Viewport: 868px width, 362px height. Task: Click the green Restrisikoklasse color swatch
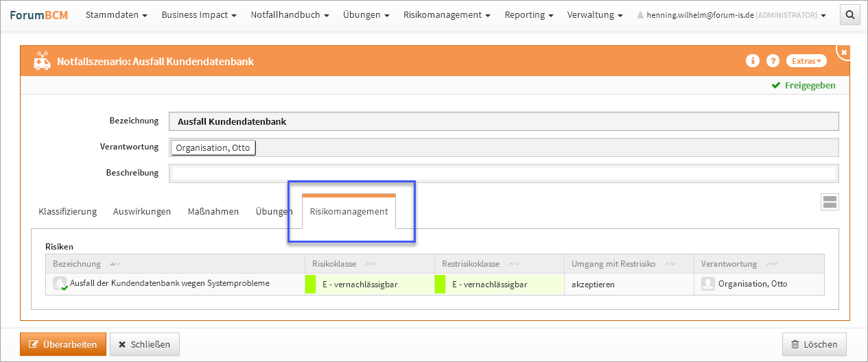[x=440, y=284]
